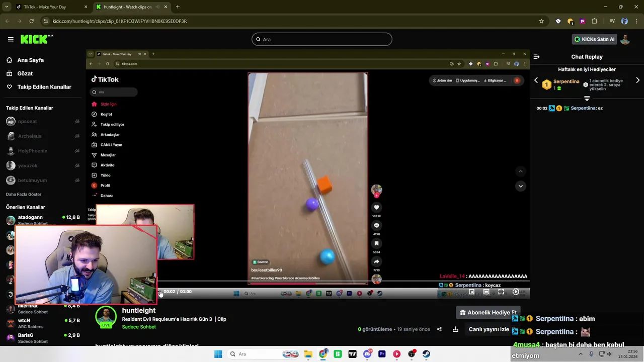Click the Chrome address bar URL
This screenshot has height=362, width=644.
[x=120, y=21]
